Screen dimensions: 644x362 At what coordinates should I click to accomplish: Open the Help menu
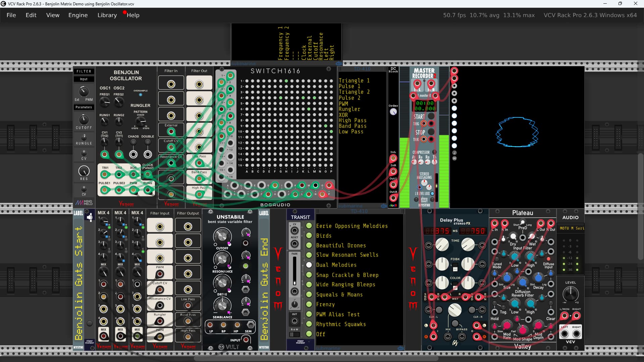click(133, 15)
